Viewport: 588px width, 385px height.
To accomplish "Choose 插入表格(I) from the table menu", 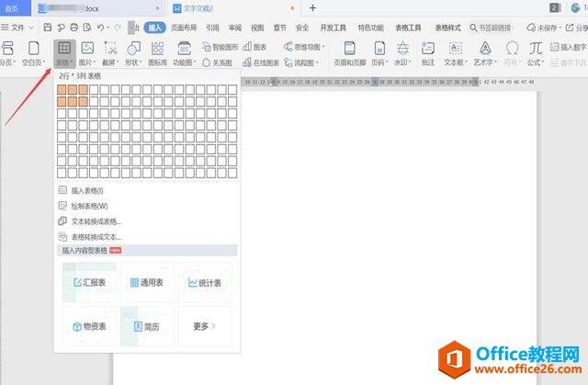I will (x=86, y=190).
